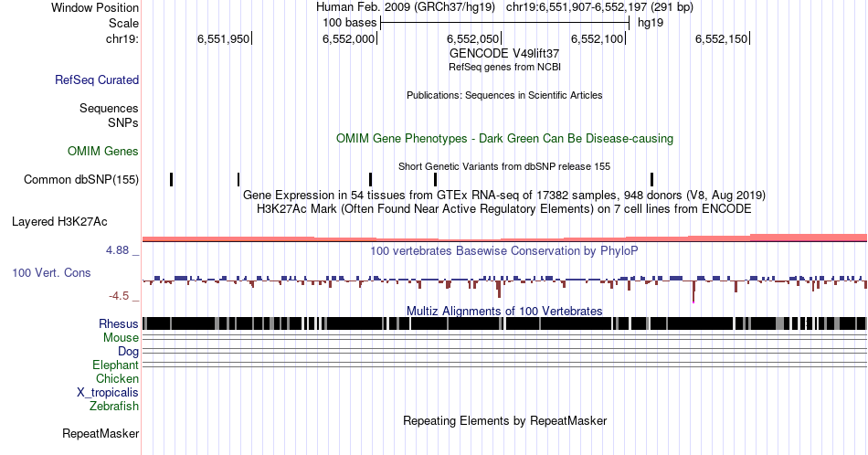Open the RefSeq genes from NCBI title

tap(504, 67)
